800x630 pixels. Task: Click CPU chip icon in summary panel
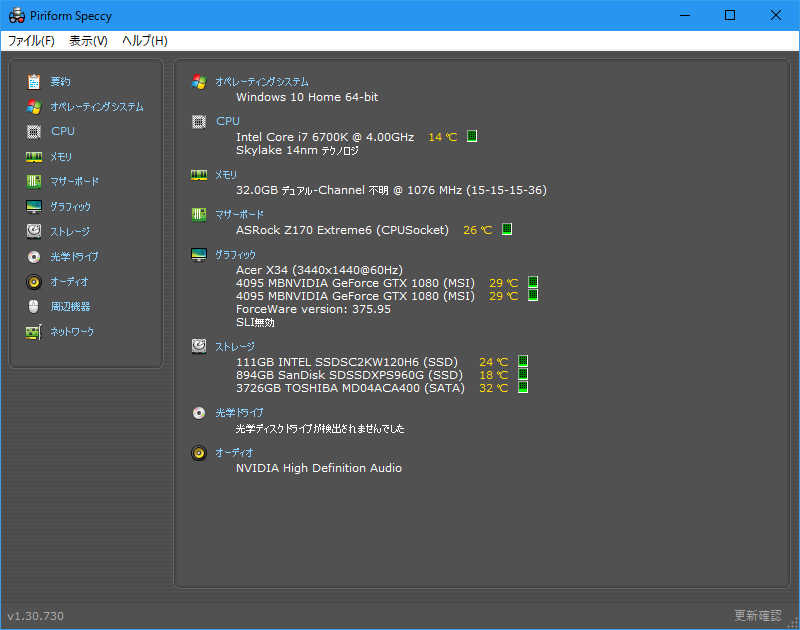pyautogui.click(x=199, y=121)
